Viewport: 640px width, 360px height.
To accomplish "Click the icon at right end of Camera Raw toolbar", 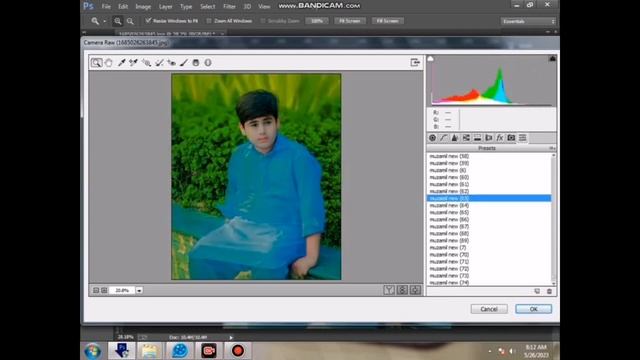I will pos(415,62).
